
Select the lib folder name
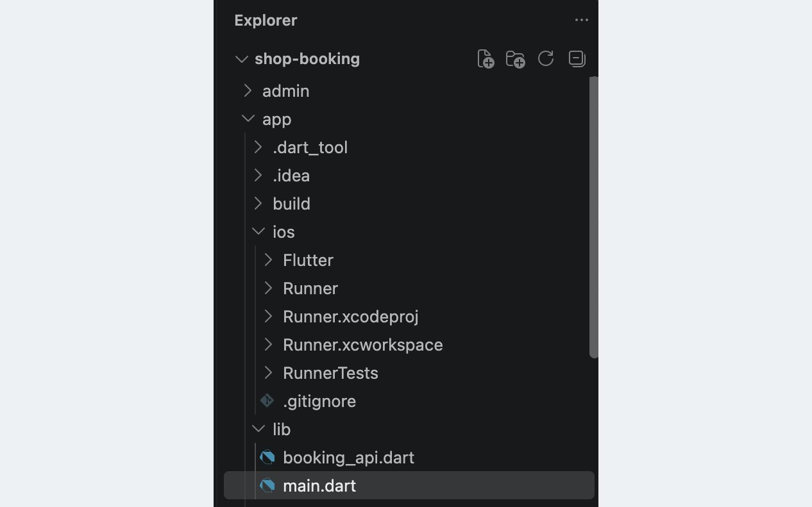(x=282, y=429)
